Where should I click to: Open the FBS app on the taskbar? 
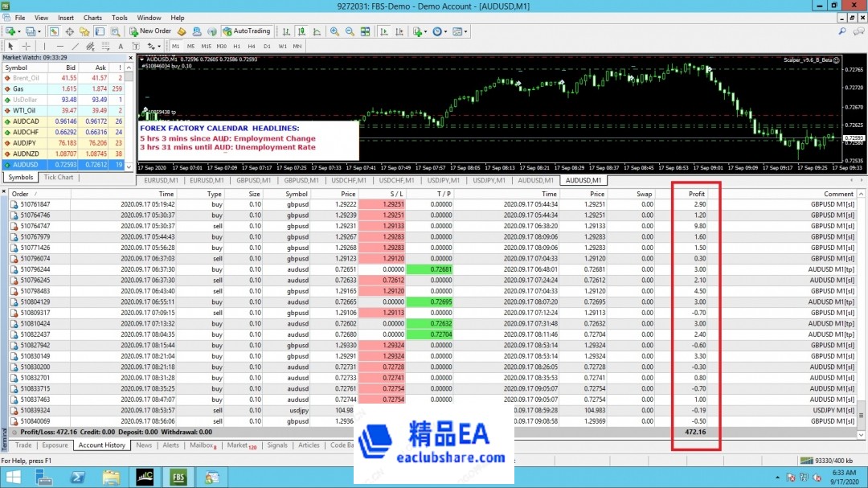[178, 477]
